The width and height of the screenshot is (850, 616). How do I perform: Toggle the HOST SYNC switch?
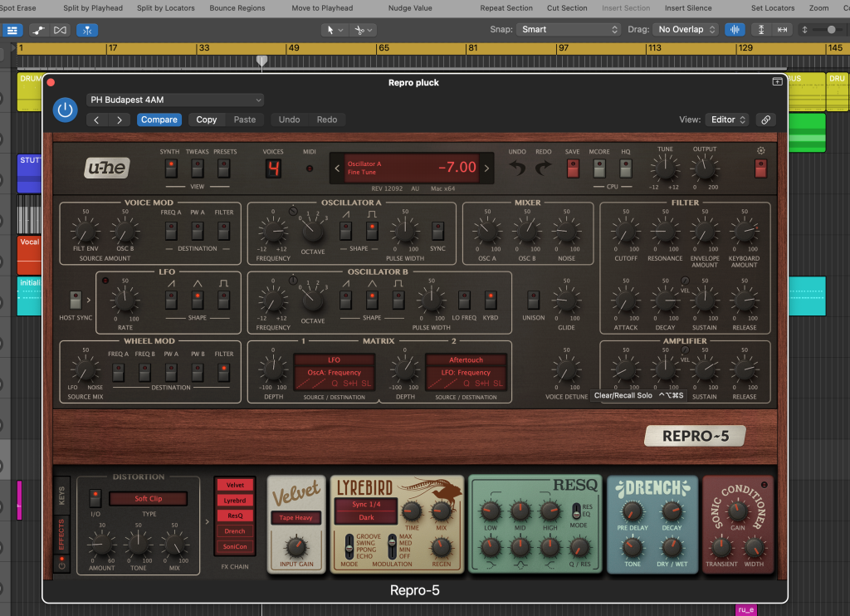coord(76,300)
